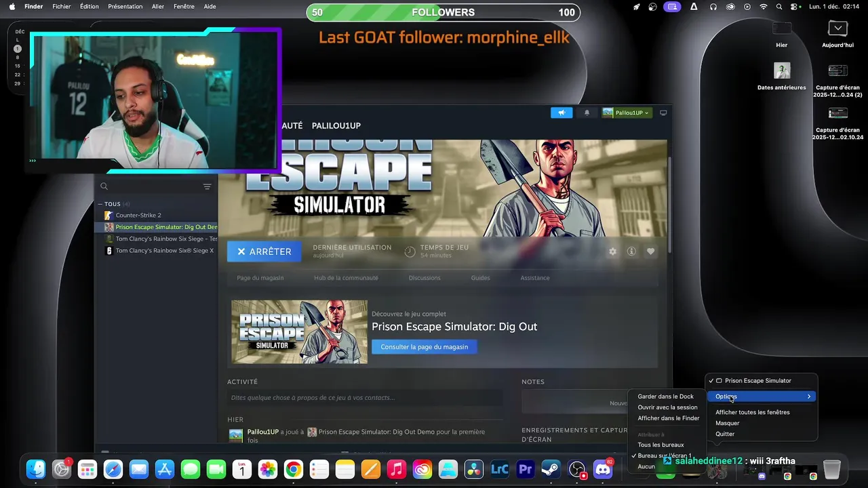Open the 'Dates antérieures' desktop stack

(782, 76)
